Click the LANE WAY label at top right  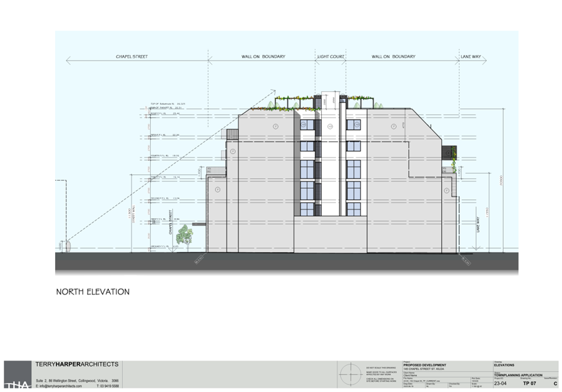470,57
